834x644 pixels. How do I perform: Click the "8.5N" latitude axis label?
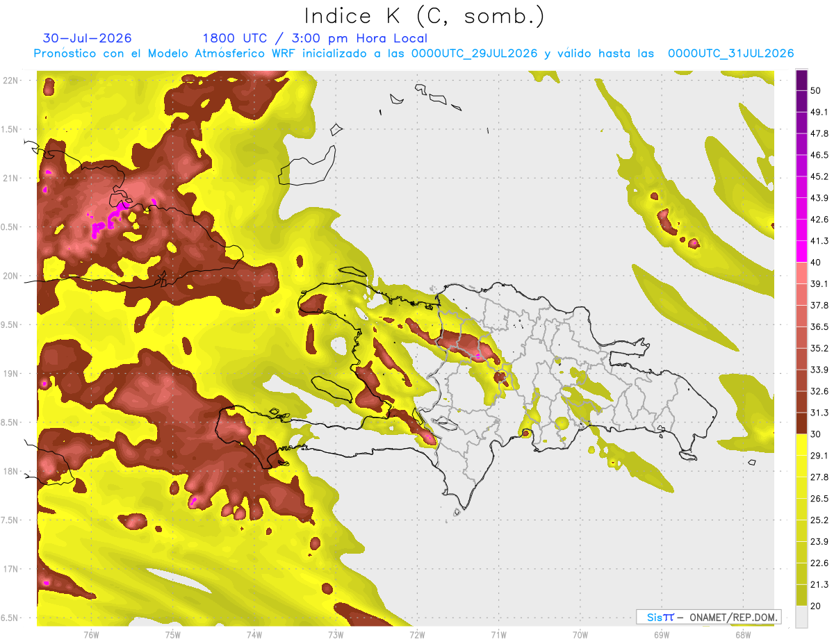[x=10, y=423]
